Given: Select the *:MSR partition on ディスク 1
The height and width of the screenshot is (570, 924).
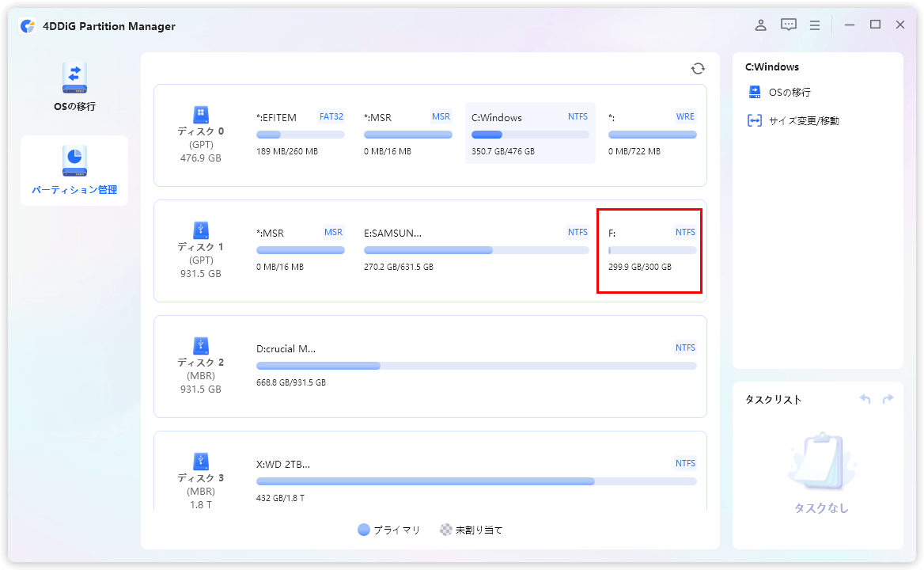Looking at the screenshot, I should coord(300,249).
